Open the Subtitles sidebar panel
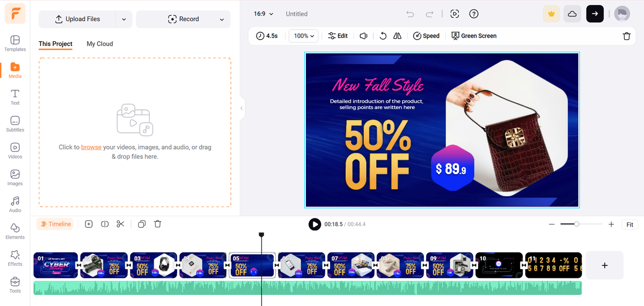Image resolution: width=644 pixels, height=306 pixels. (x=15, y=124)
